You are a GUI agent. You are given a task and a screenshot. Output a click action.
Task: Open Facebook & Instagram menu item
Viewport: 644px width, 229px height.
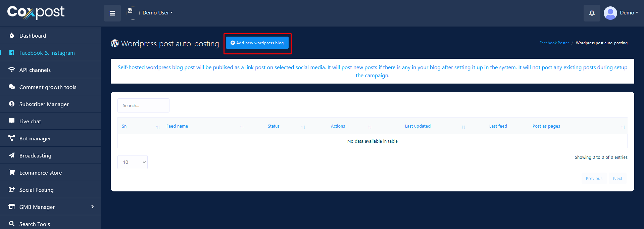click(47, 53)
